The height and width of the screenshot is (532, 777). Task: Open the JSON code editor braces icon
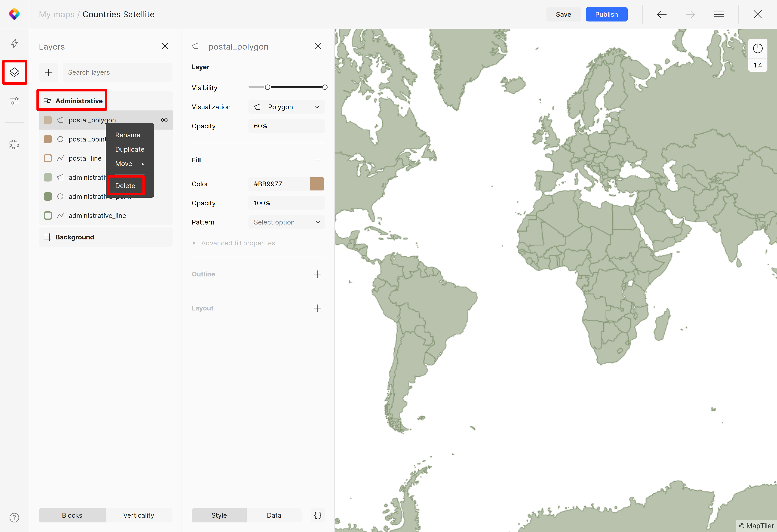317,515
